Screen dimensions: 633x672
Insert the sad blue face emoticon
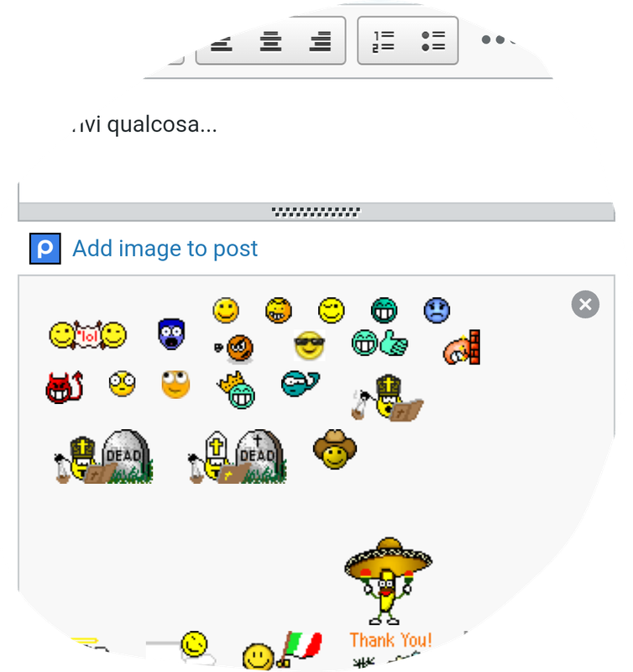pos(437,310)
